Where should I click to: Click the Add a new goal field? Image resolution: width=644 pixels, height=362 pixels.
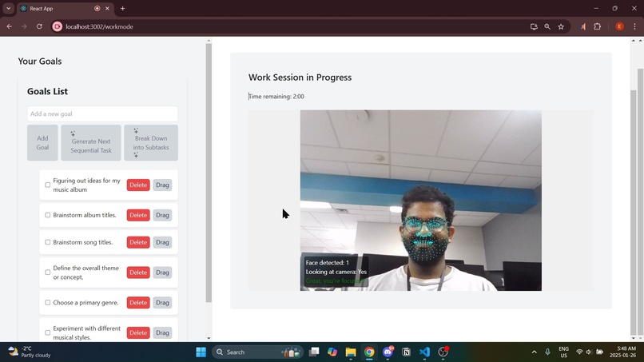[x=102, y=113]
